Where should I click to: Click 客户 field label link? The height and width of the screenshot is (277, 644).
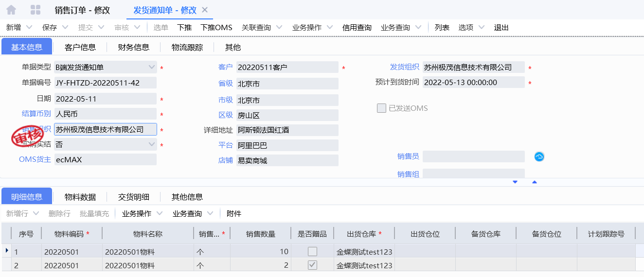point(226,67)
